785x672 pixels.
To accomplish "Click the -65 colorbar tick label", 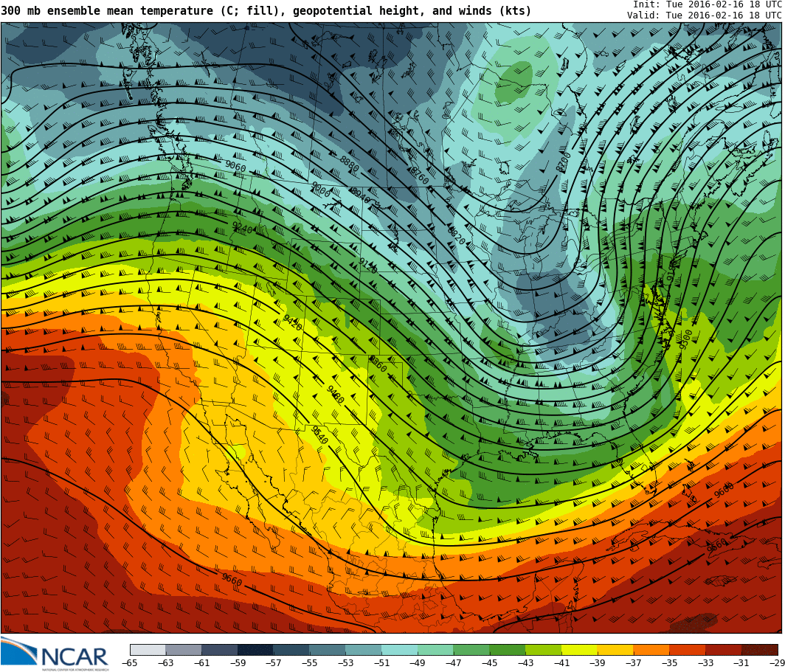I will click(x=130, y=663).
